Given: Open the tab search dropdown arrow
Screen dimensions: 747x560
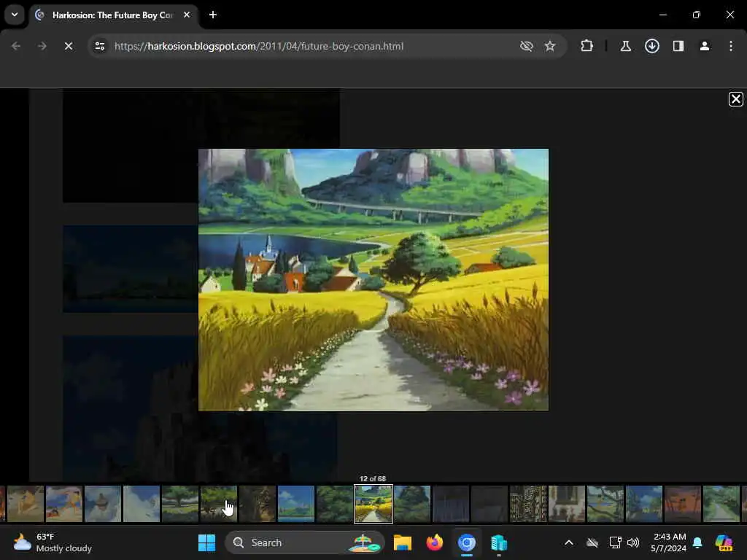Looking at the screenshot, I should tap(15, 15).
